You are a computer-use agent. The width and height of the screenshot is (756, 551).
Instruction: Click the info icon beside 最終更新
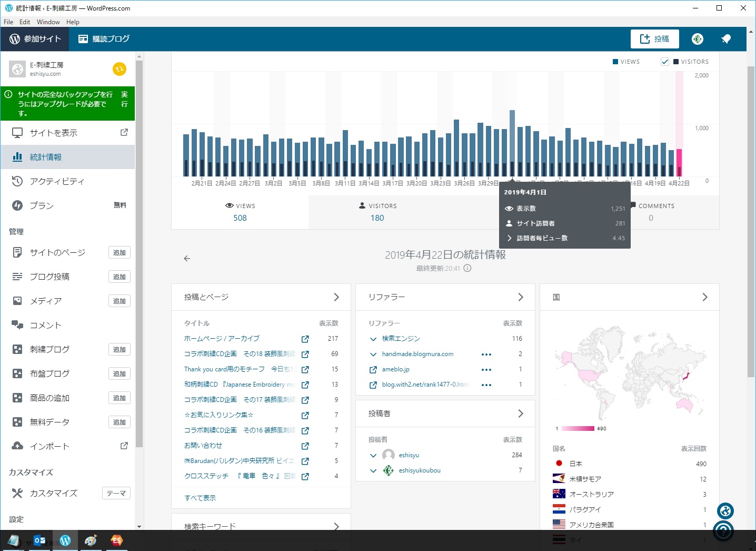[x=467, y=268]
